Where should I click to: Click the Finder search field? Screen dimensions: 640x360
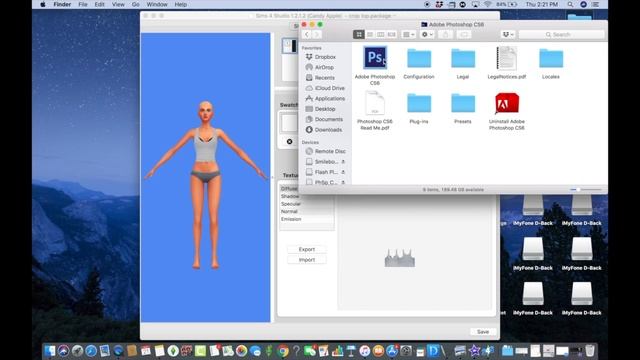(x=562, y=35)
